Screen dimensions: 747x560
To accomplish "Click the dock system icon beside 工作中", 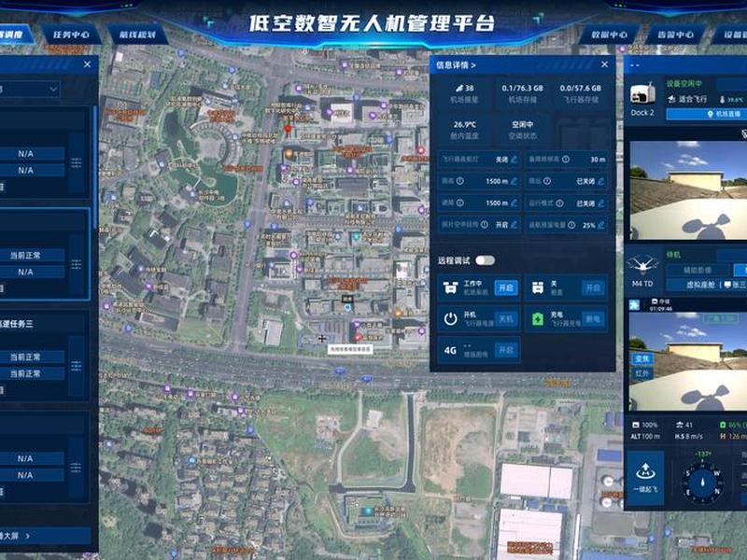I will click(x=450, y=287).
